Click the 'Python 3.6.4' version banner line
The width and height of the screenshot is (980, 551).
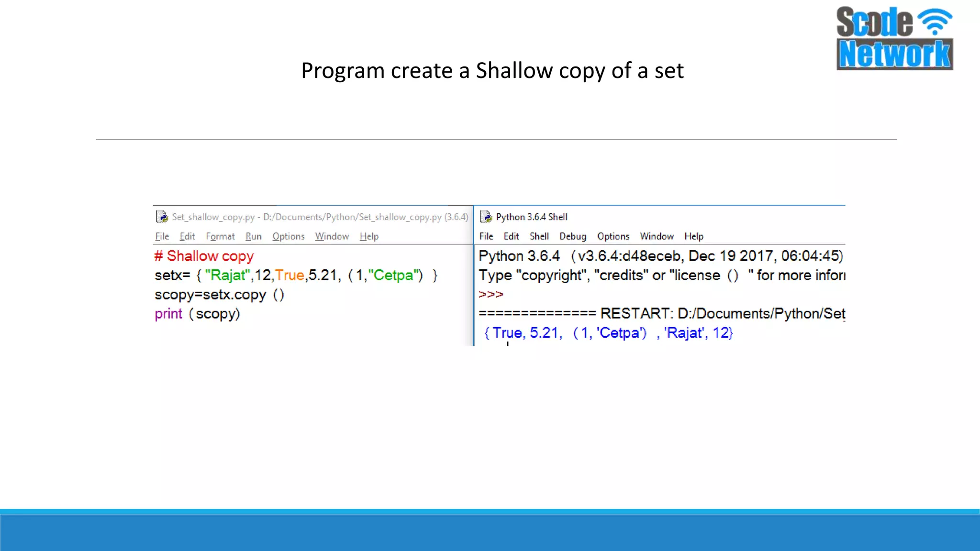[x=661, y=256]
